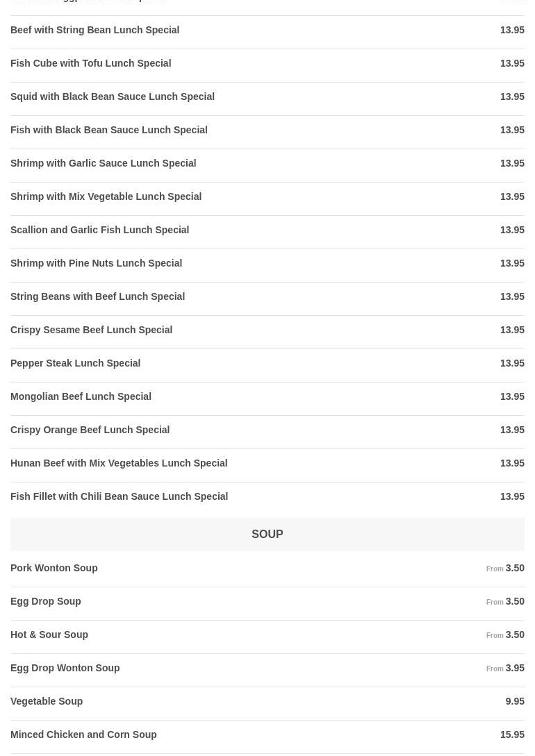The width and height of the screenshot is (535, 756).
Task: Click Shrimp with Mix Vegetable Lunch Special
Action: pyautogui.click(x=106, y=196)
